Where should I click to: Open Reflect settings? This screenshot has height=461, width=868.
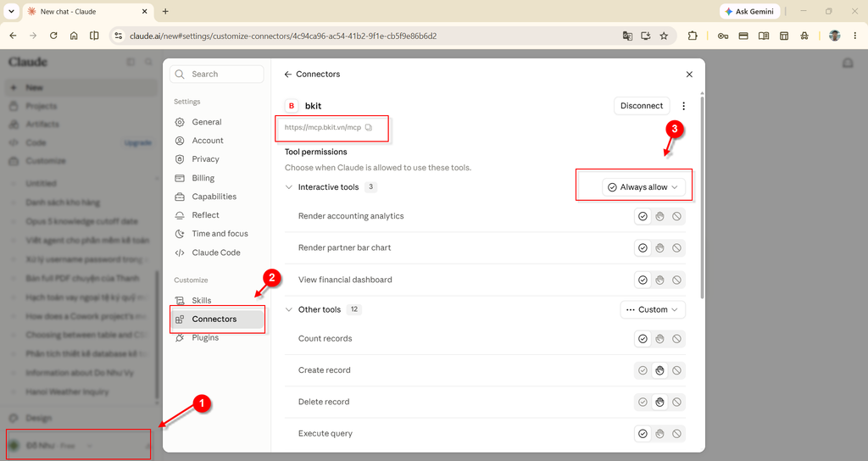coord(216,214)
